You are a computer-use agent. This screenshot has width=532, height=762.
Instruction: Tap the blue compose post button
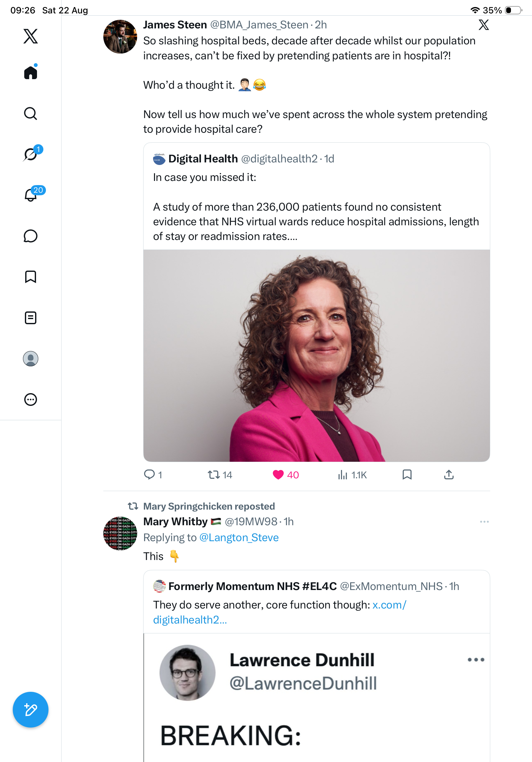pyautogui.click(x=31, y=710)
